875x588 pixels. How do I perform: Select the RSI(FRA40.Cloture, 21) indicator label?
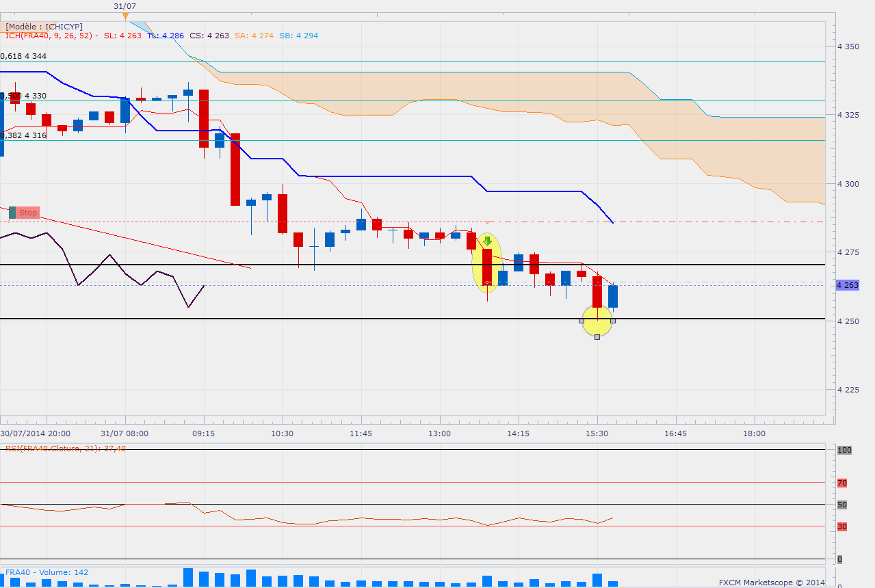[55, 449]
